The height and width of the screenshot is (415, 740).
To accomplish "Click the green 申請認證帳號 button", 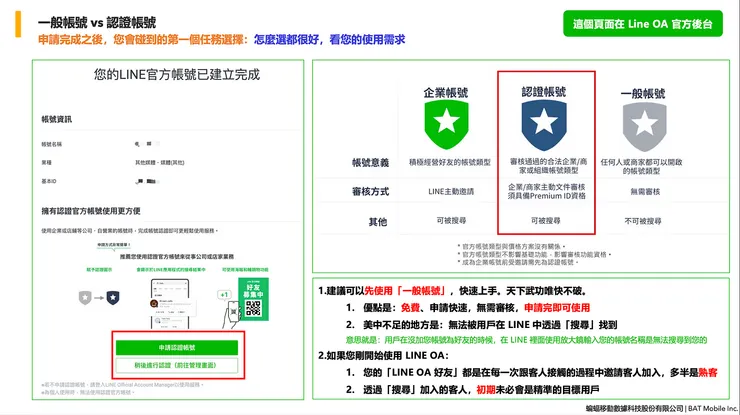I will coord(177,347).
